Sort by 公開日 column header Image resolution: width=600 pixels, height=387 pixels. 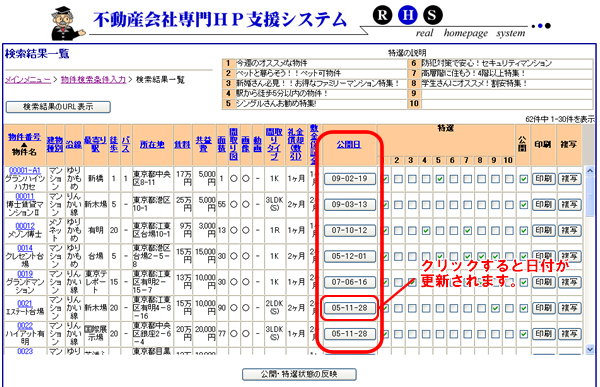point(349,145)
